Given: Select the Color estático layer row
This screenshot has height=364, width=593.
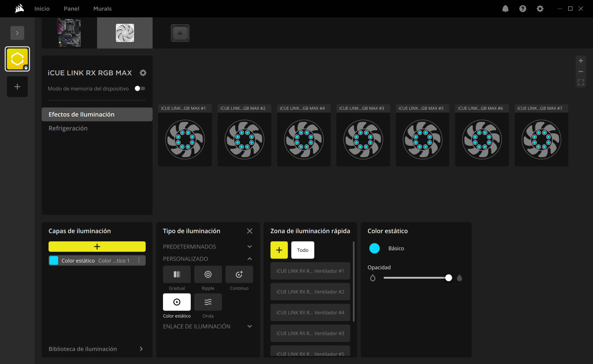Looking at the screenshot, I should [97, 260].
